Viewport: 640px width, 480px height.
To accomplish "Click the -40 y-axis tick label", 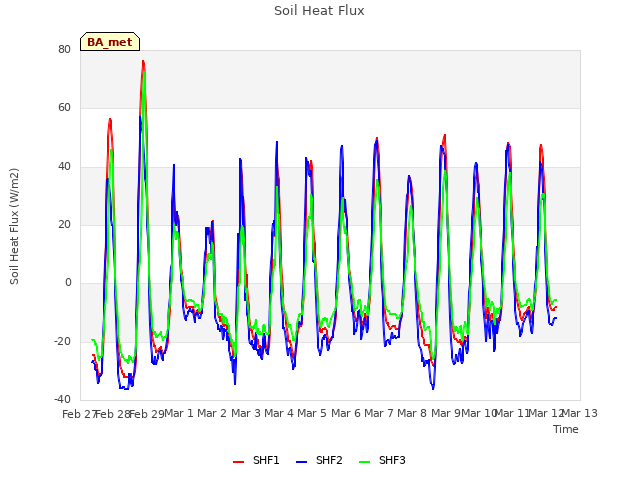I will pos(62,399).
